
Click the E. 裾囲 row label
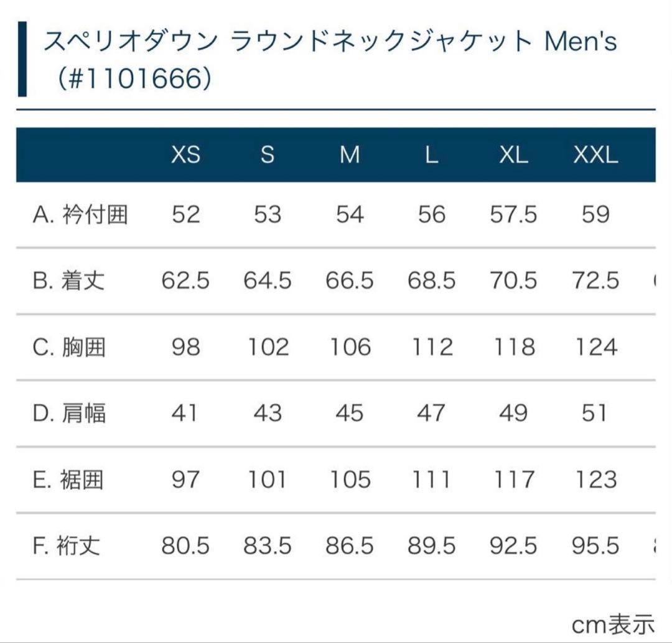[x=68, y=479]
